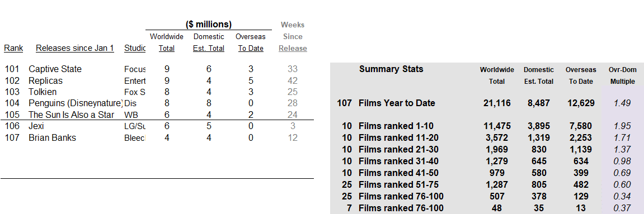
Task: Click the Rank column header
Action: (x=13, y=49)
